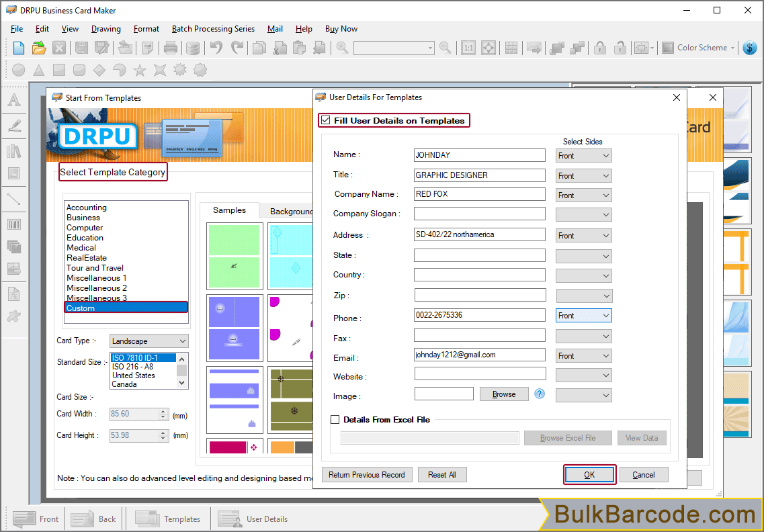Click the Redo arrow icon
The height and width of the screenshot is (532, 764).
click(x=237, y=48)
